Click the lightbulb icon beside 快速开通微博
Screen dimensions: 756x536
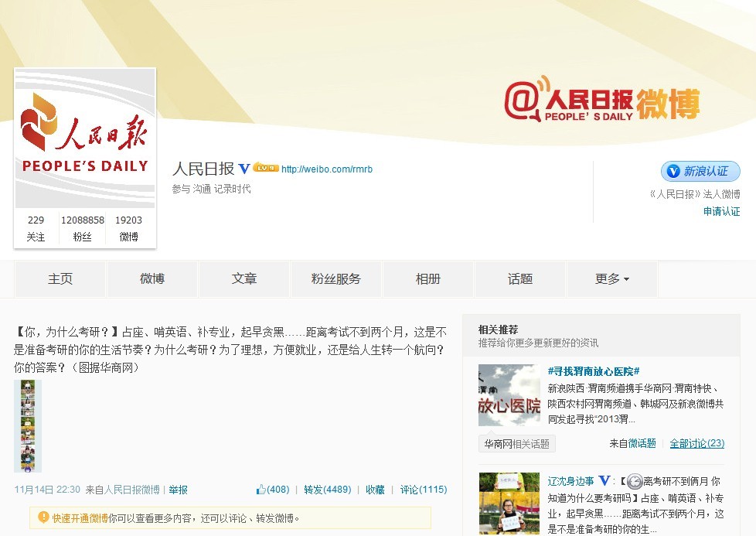click(x=43, y=518)
